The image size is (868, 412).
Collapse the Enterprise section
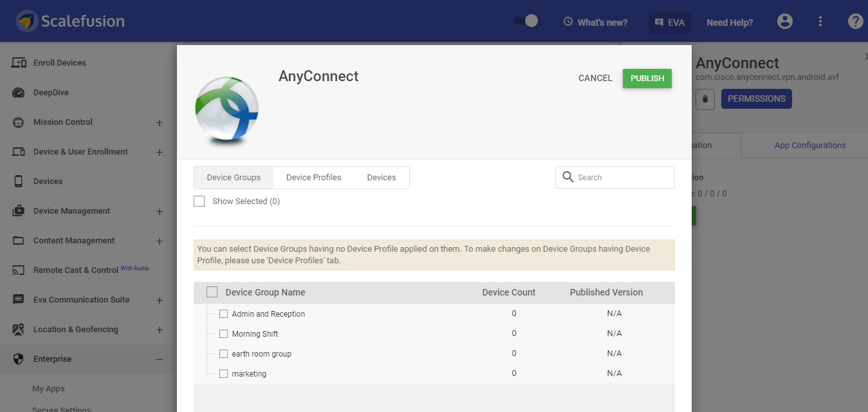160,360
